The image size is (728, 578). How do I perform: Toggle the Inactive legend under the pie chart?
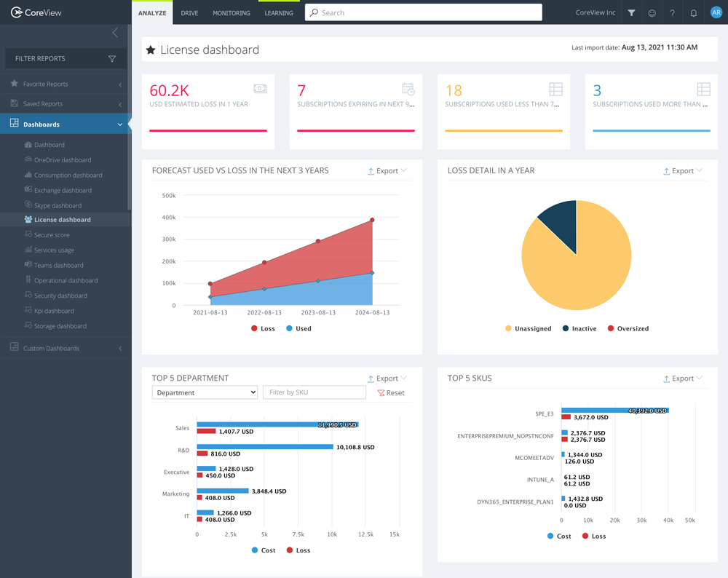[x=579, y=328]
